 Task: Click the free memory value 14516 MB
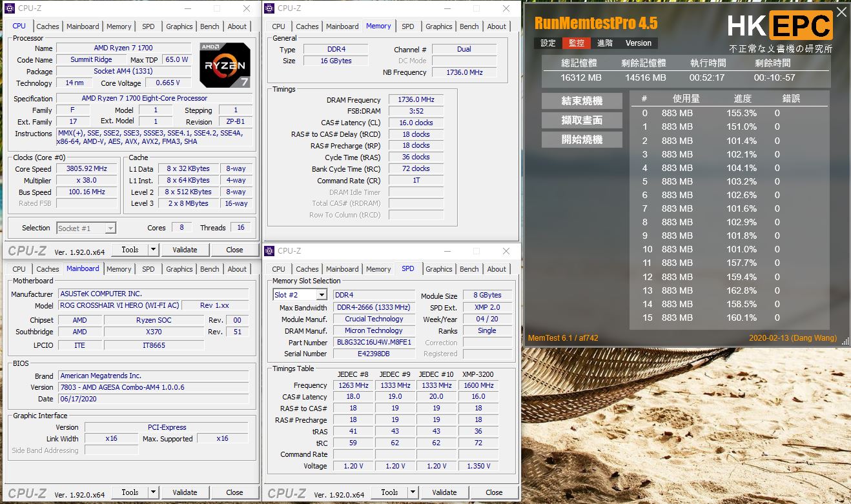tap(644, 77)
